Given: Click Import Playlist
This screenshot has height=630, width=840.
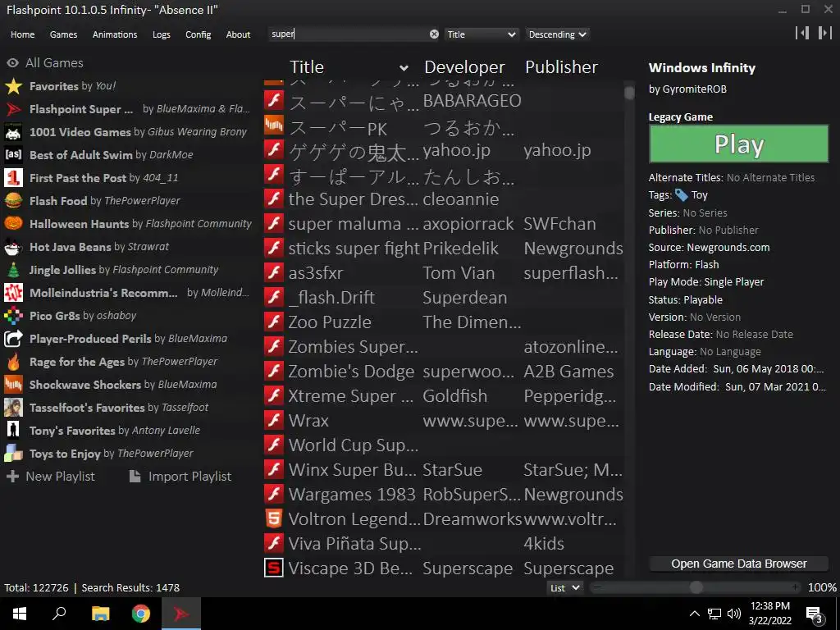Looking at the screenshot, I should pos(181,477).
